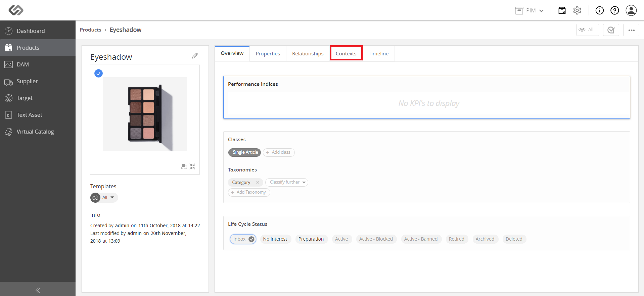
Task: Open the user profile icon
Action: 631,10
